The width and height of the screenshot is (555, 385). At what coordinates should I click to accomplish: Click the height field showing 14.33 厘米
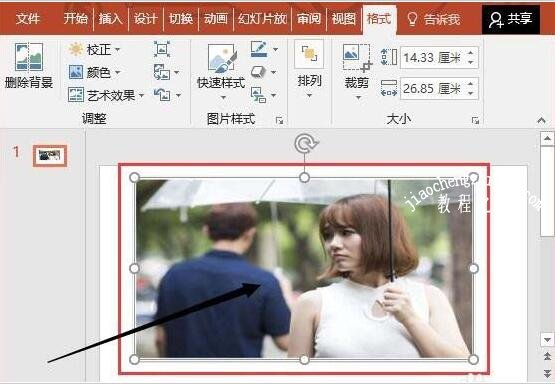point(440,57)
